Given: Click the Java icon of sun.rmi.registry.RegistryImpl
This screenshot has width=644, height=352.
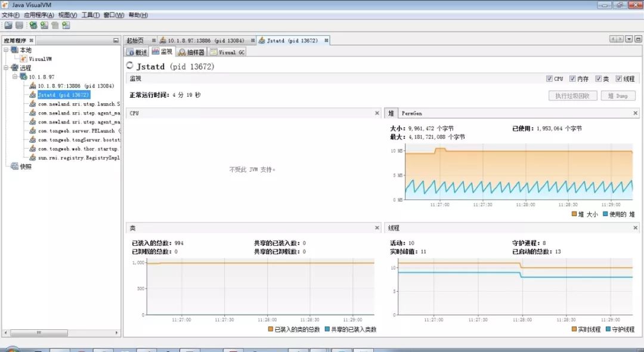Looking at the screenshot, I should [x=32, y=158].
